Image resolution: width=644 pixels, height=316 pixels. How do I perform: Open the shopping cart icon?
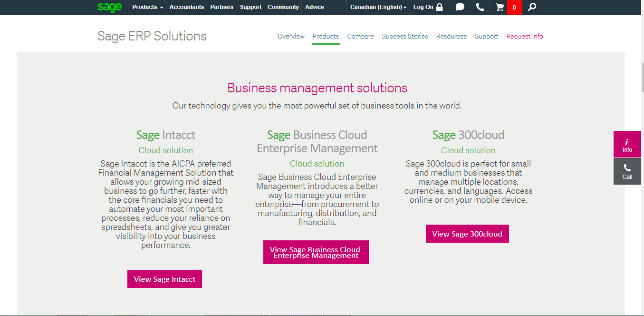pos(499,7)
